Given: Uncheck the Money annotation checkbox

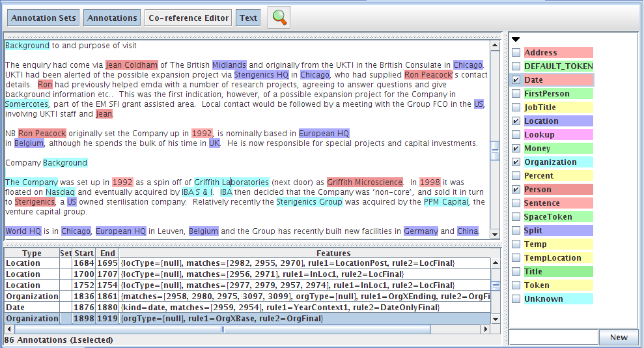Looking at the screenshot, I should click(516, 149).
